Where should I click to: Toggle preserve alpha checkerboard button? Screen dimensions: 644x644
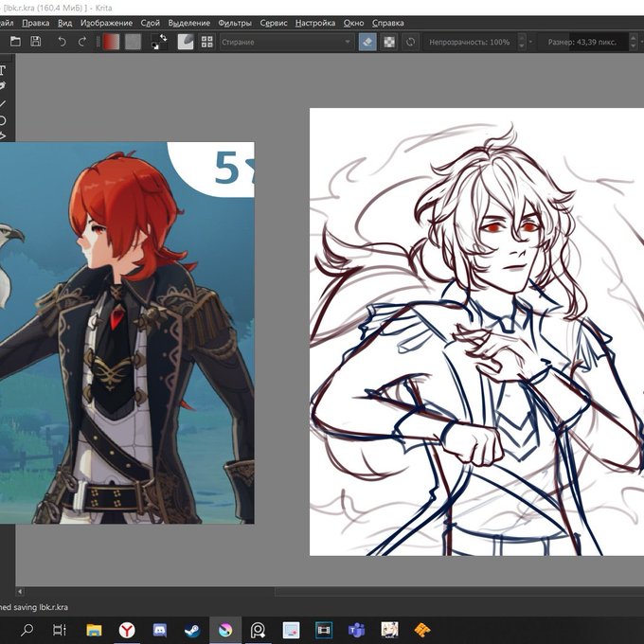(389, 42)
